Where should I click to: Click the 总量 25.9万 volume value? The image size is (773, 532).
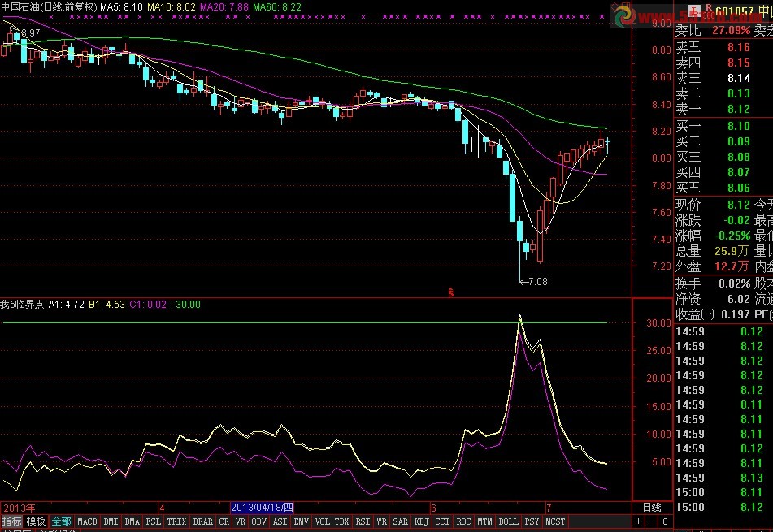click(x=732, y=251)
